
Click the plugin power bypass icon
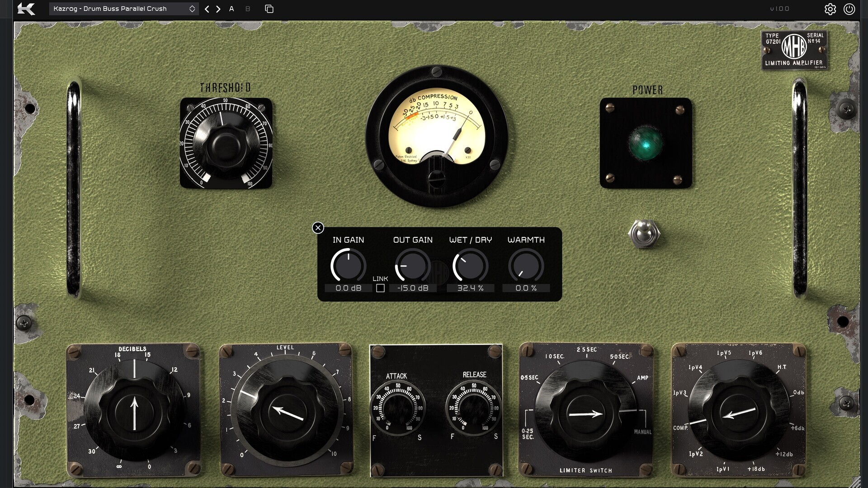pos(849,9)
